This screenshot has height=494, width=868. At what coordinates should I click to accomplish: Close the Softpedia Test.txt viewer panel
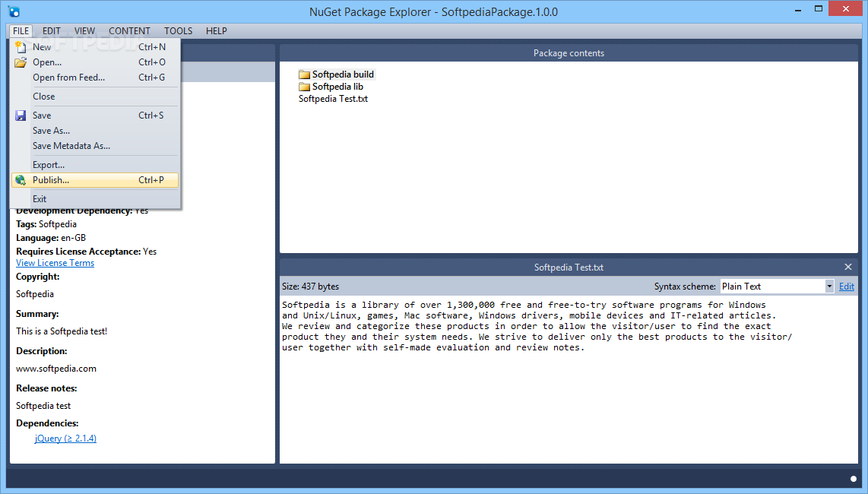coord(848,267)
